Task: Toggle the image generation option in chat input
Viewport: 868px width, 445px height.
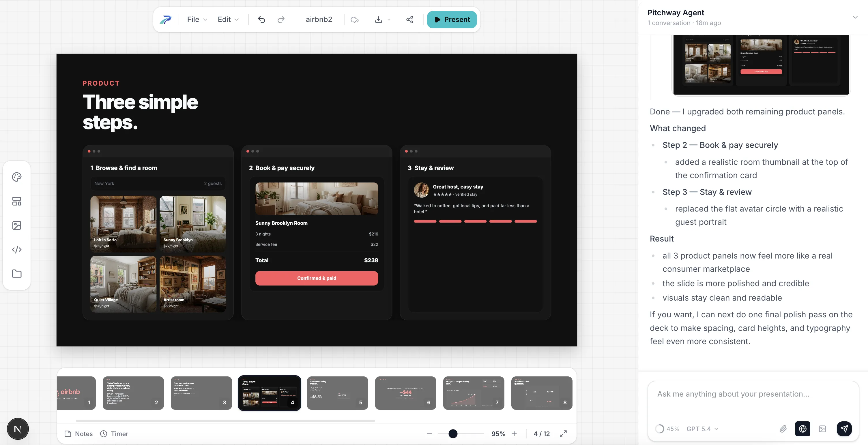Action: coord(823,429)
